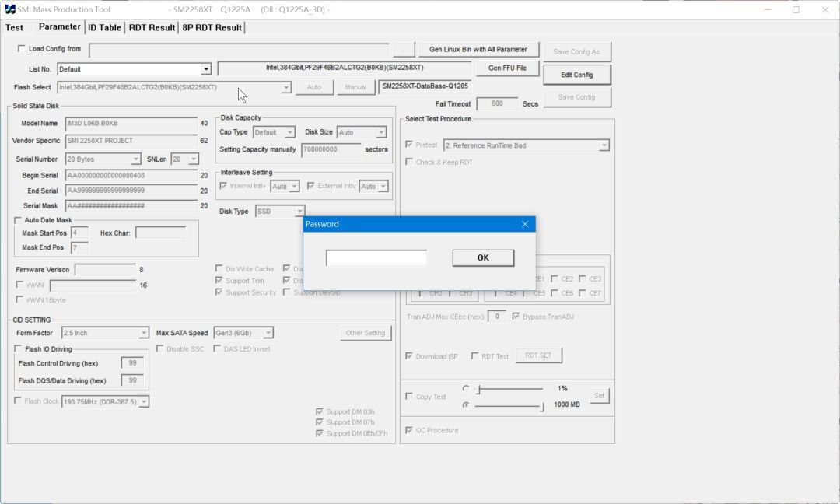This screenshot has height=504, width=840.
Task: Click the Edit Config button
Action: (577, 75)
